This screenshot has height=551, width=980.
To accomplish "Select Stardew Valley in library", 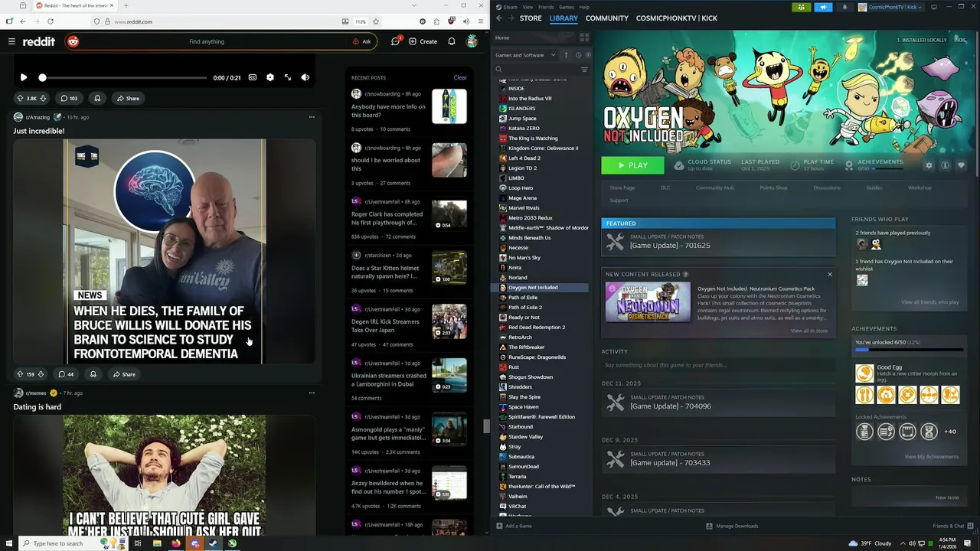I will 525,437.
